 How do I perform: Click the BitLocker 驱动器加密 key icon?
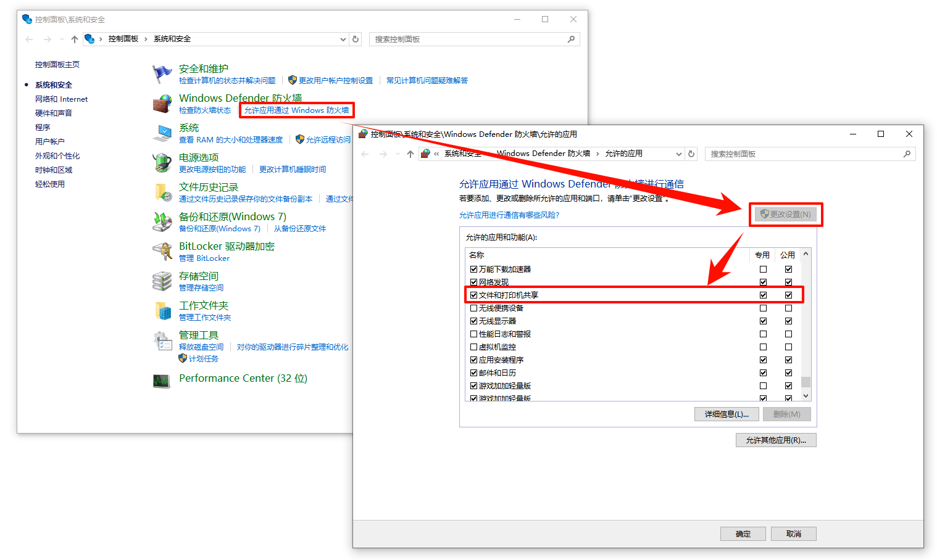tap(162, 252)
